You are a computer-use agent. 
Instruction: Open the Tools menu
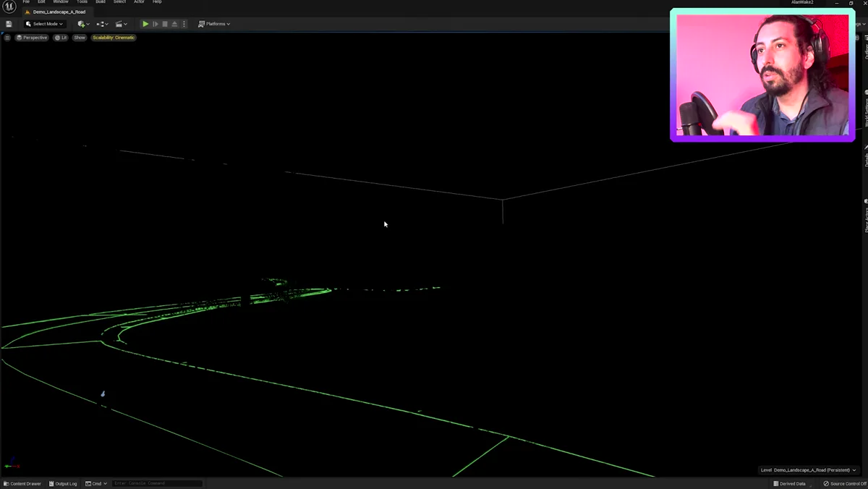pyautogui.click(x=82, y=2)
